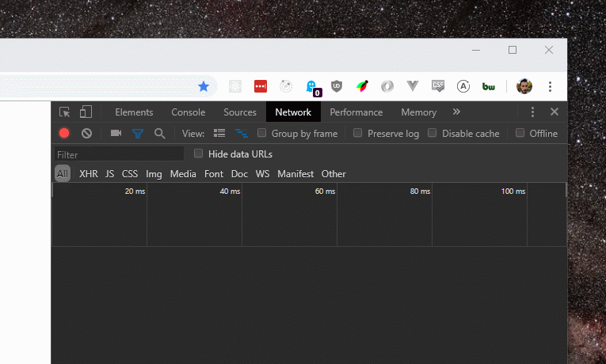The height and width of the screenshot is (364, 606).
Task: Click the 80 ms timeline marker
Action: (420, 191)
